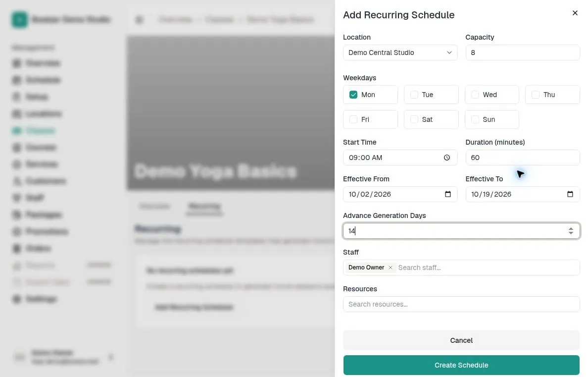Click the Capacity input field
Screen dimensions: 588x377
(522, 53)
